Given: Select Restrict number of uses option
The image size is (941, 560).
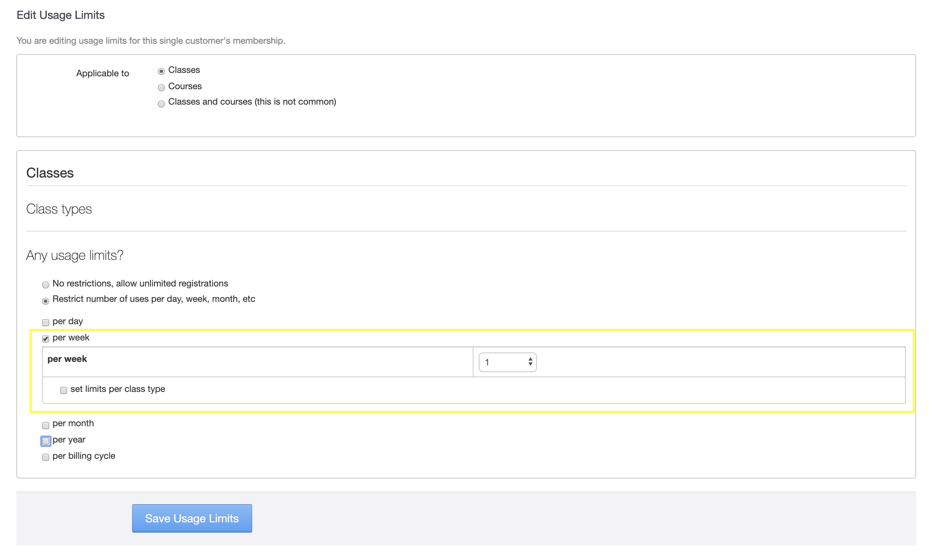Looking at the screenshot, I should click(x=45, y=301).
